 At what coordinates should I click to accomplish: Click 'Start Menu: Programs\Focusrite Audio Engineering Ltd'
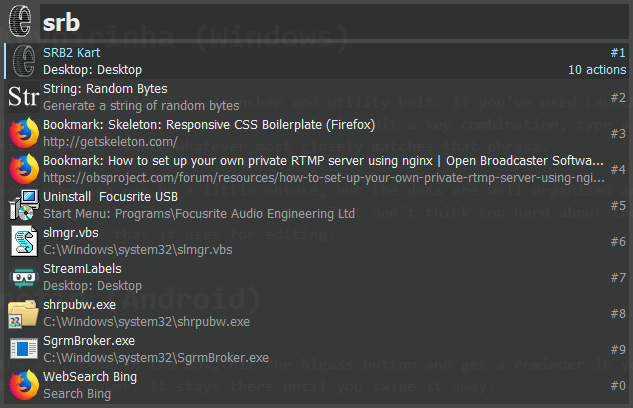(x=199, y=213)
